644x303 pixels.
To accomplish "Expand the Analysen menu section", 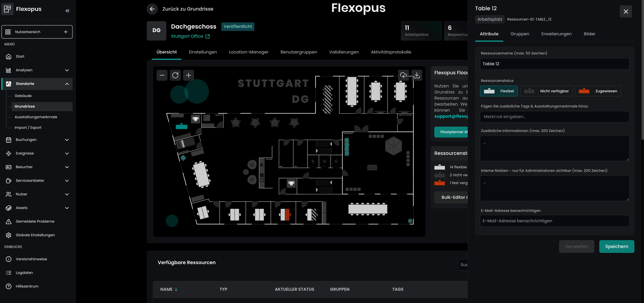I will click(x=67, y=70).
